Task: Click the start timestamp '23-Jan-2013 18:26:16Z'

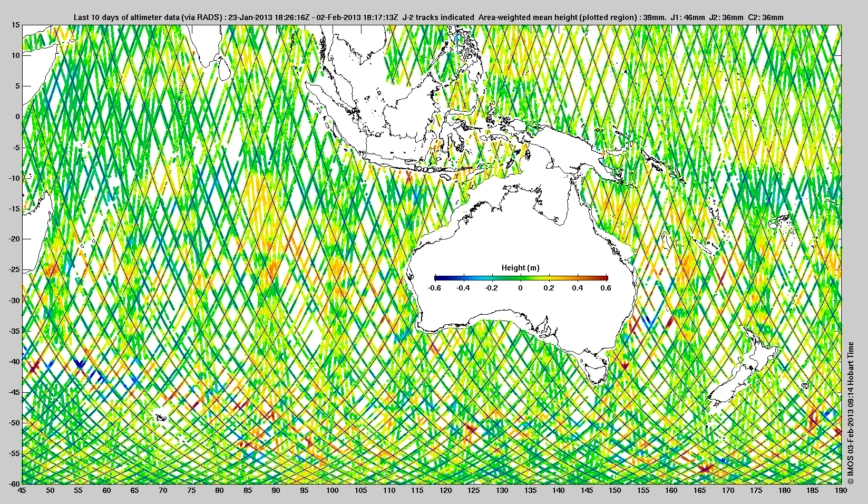Action: (269, 17)
